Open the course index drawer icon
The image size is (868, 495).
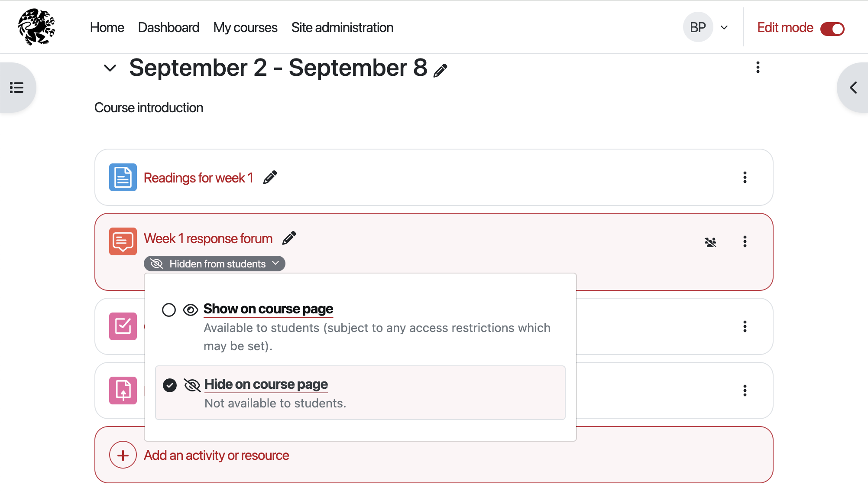pyautogui.click(x=17, y=88)
